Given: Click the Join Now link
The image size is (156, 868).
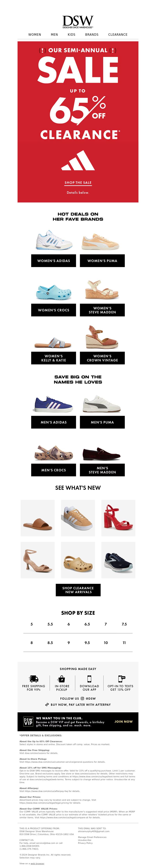Looking at the screenshot, I should (x=124, y=722).
